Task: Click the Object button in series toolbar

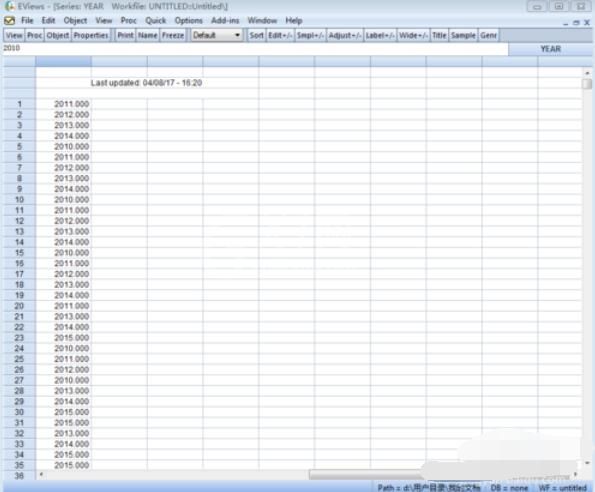Action: (58, 35)
